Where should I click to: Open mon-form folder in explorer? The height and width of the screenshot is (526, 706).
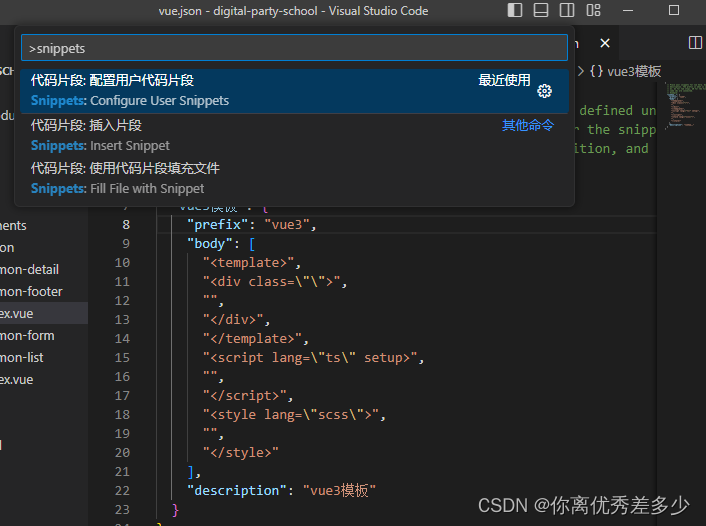[27, 336]
